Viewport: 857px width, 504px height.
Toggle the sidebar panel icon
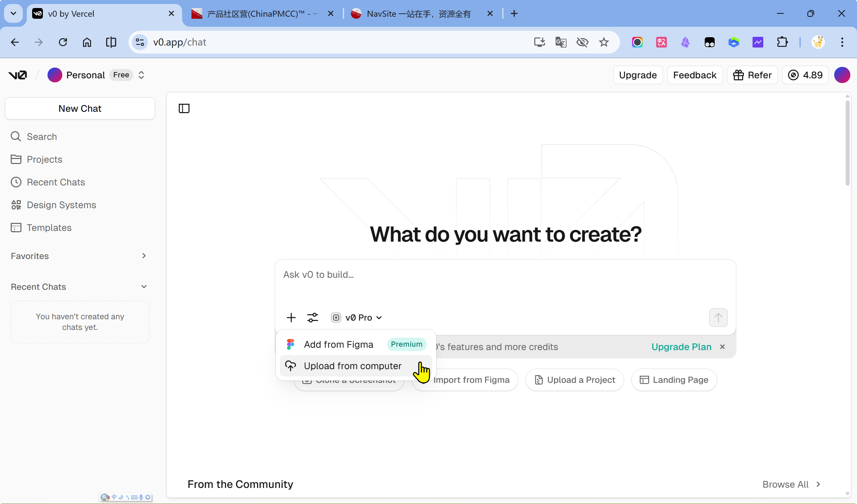point(184,108)
